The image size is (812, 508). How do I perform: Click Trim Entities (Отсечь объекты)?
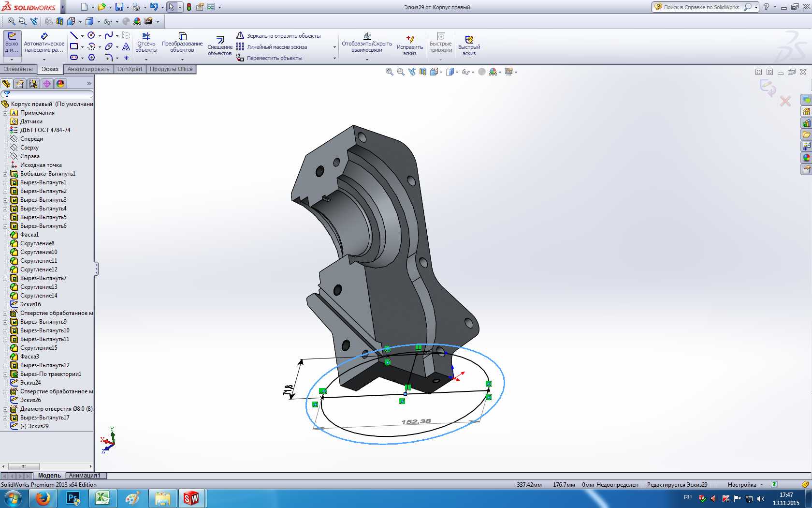146,43
